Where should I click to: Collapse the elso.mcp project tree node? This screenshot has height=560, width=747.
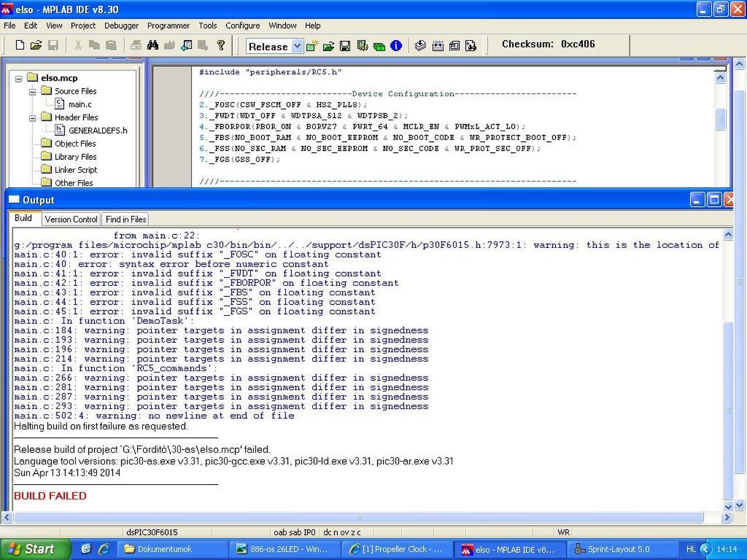pos(19,78)
